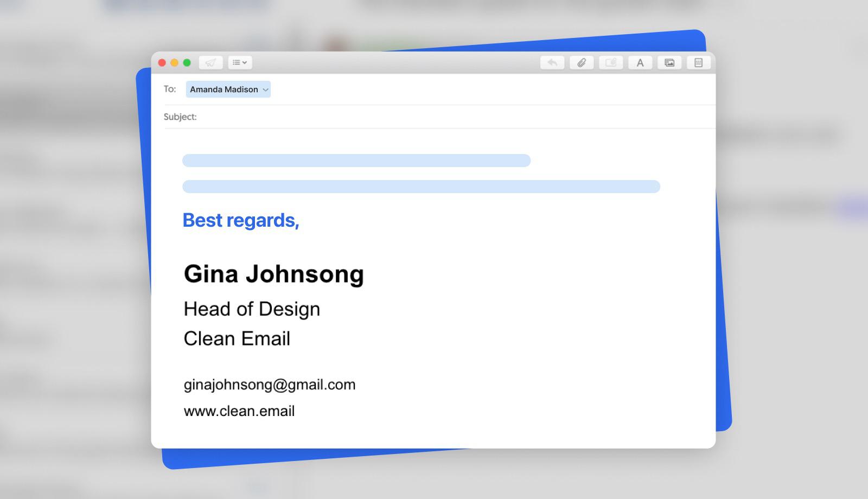
Task: Expand the Amanda Madison recipient dropdown
Action: [x=265, y=89]
